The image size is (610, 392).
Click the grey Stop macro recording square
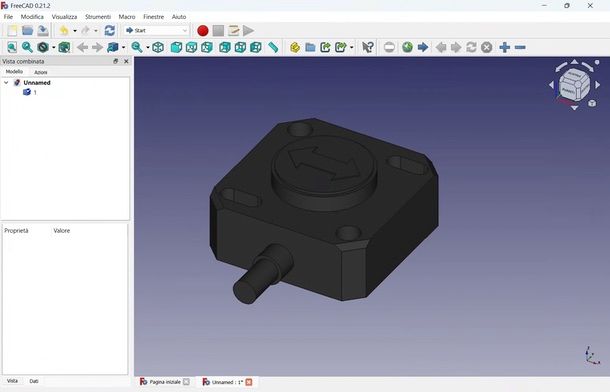click(218, 31)
